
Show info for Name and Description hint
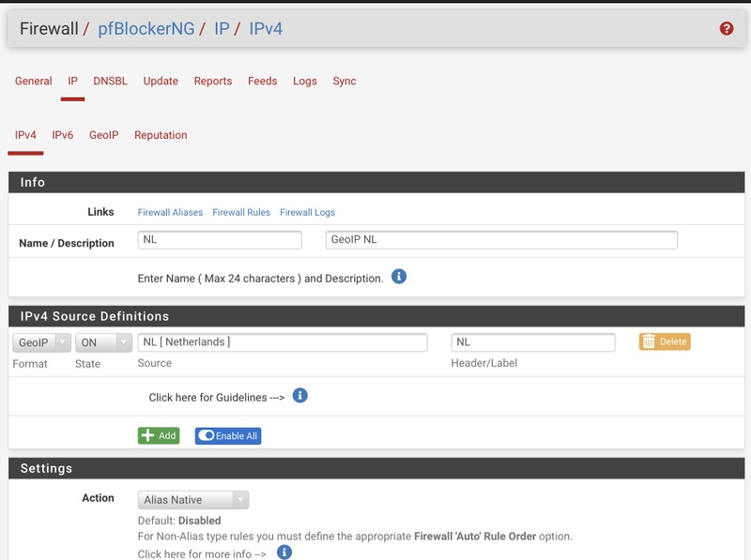[398, 277]
